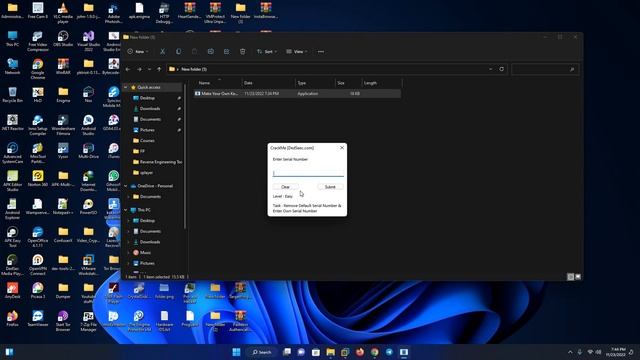Viewport: 640px width, 360px height.
Task: Refresh the New folder (3) view
Action: coord(502,69)
